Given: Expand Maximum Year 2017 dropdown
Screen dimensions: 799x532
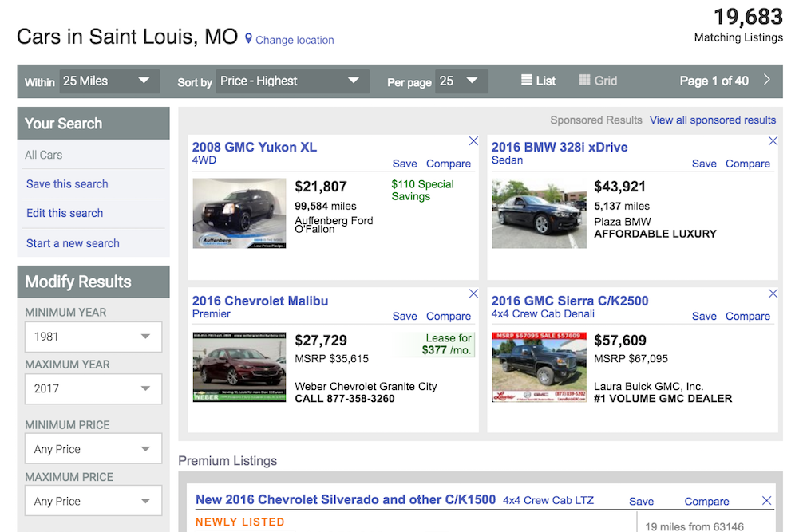Looking at the screenshot, I should click(93, 389).
